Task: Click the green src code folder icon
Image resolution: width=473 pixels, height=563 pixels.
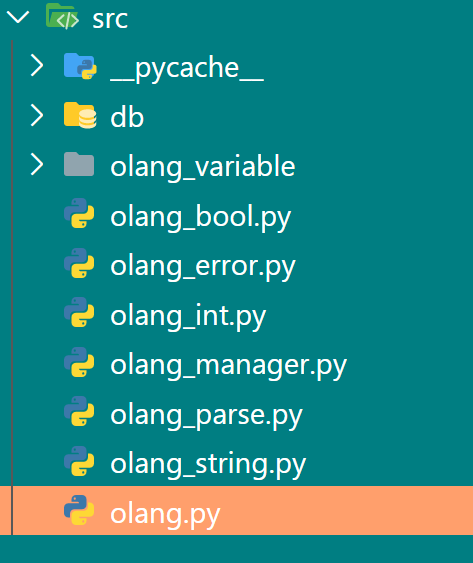Action: [62, 16]
